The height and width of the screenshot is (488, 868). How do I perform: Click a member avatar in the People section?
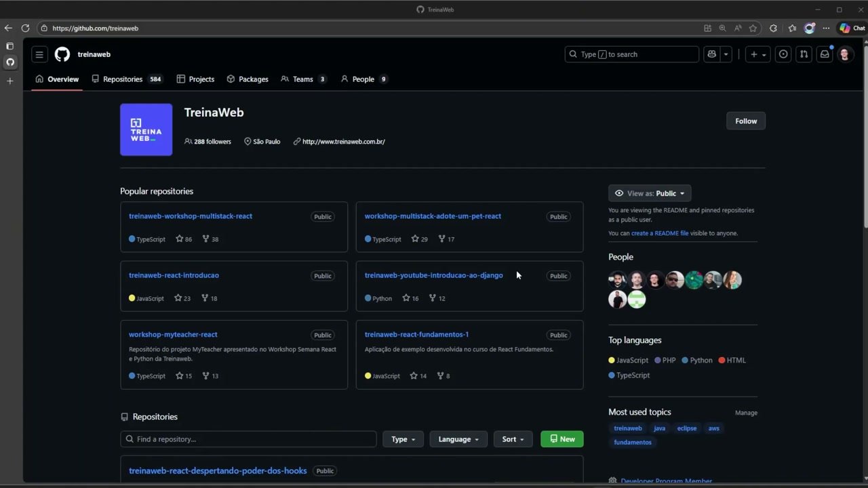tap(617, 279)
